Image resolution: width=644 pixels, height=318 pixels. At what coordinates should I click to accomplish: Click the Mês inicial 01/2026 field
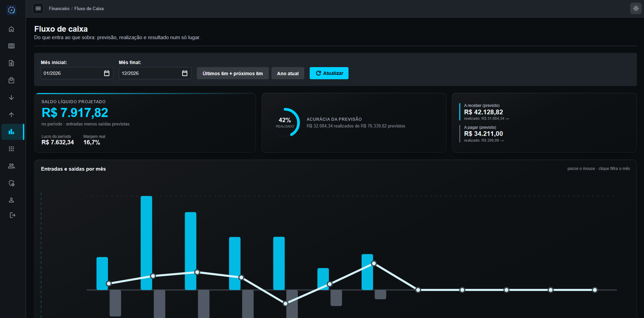[77, 73]
